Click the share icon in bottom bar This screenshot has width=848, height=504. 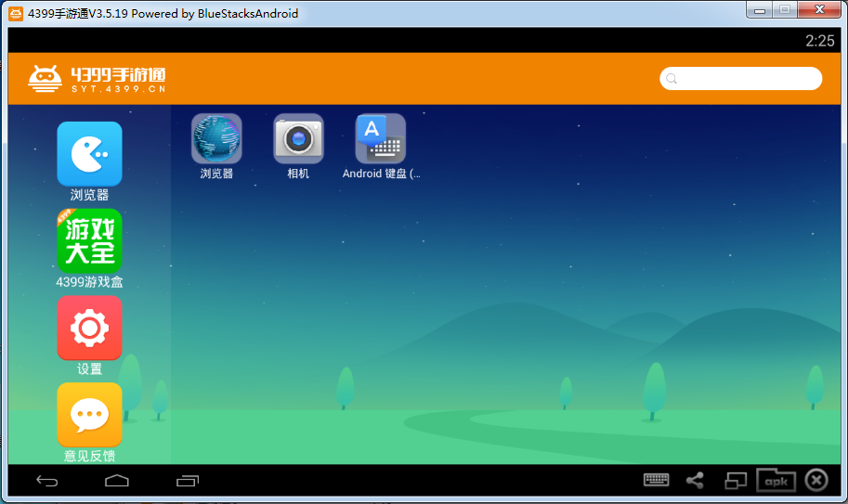(x=695, y=480)
